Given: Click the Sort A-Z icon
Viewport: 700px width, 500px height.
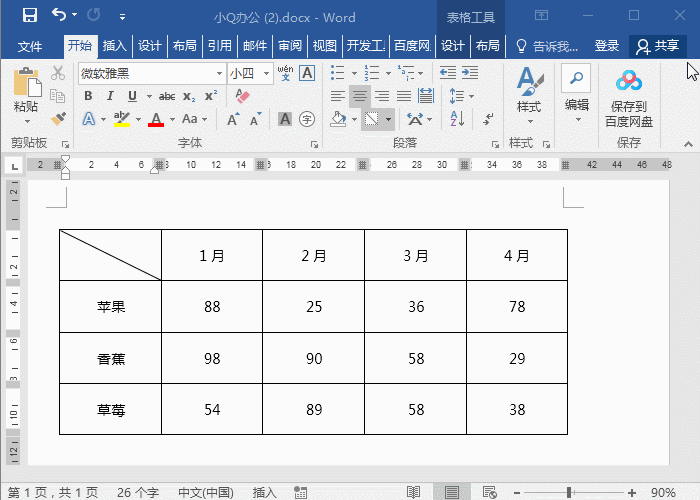Looking at the screenshot, I should (x=457, y=119).
